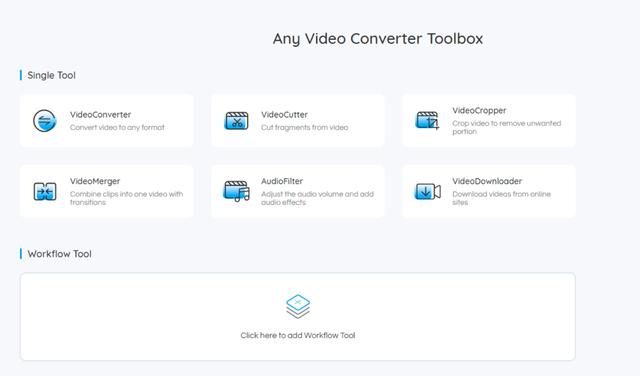
Task: Open the VideoConverter tool title
Action: pos(100,115)
